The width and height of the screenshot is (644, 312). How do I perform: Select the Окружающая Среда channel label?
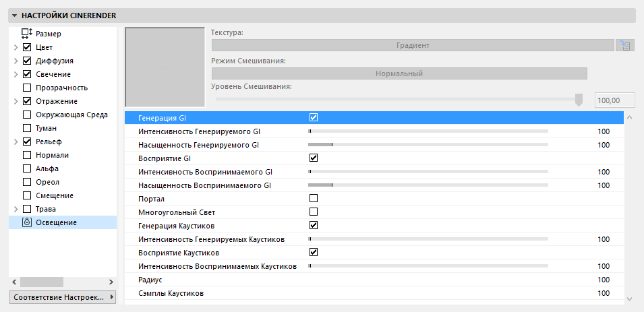71,115
